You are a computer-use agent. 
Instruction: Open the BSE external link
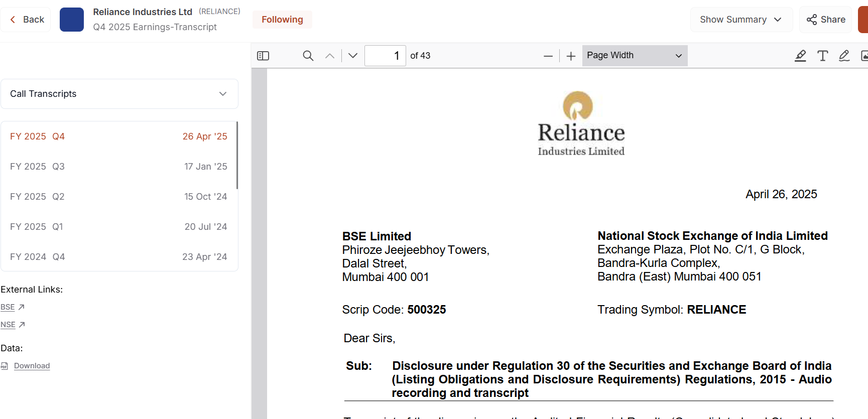[x=12, y=307]
